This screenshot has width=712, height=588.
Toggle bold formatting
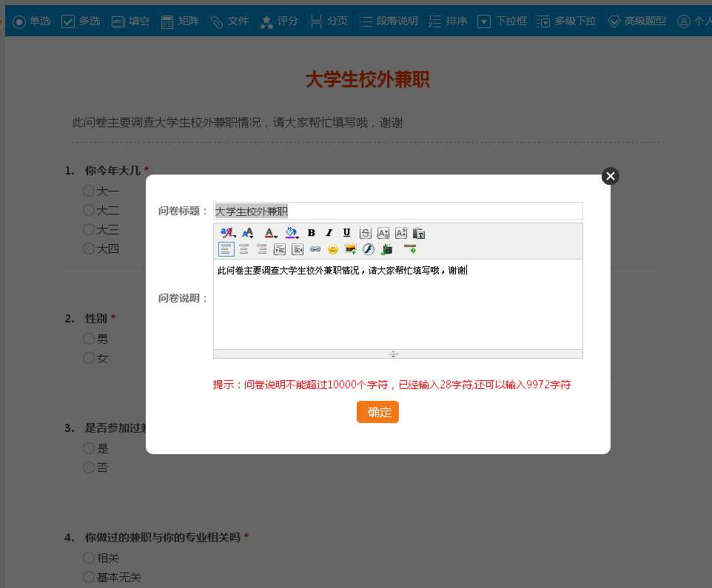click(312, 233)
